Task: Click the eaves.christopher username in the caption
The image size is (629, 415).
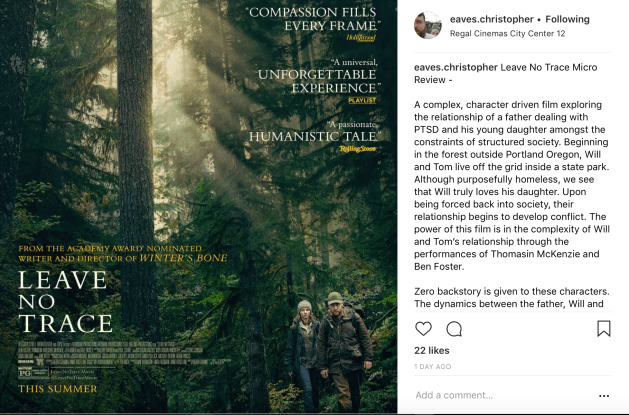Action: point(455,67)
